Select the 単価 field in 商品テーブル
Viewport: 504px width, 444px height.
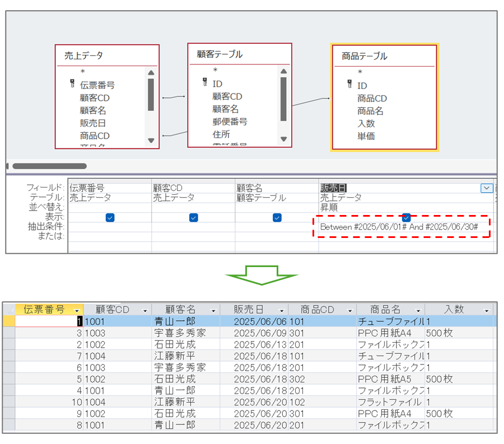tap(366, 136)
